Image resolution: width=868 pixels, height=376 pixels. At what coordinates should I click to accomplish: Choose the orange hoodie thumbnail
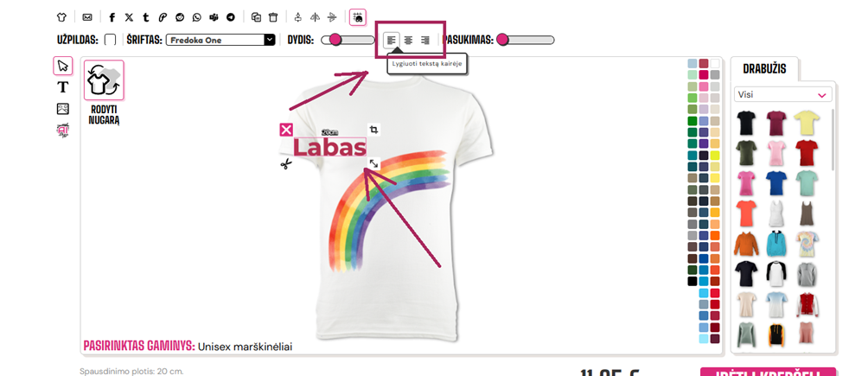click(x=745, y=244)
